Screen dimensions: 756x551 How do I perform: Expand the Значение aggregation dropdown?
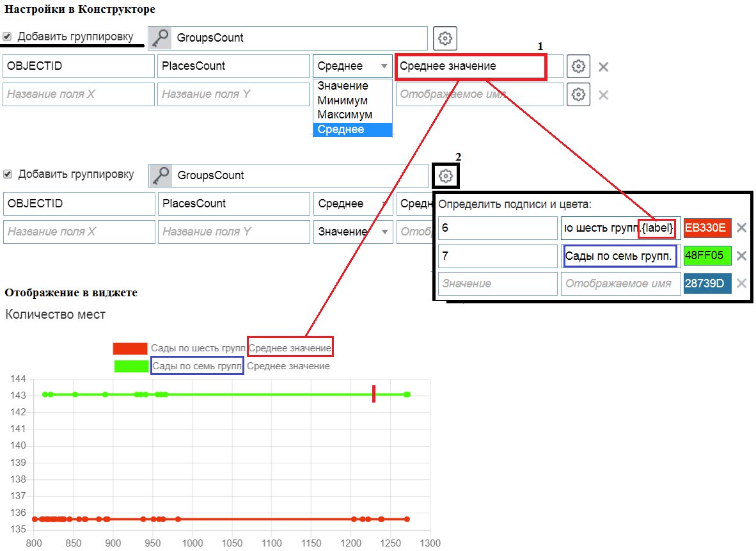353,232
